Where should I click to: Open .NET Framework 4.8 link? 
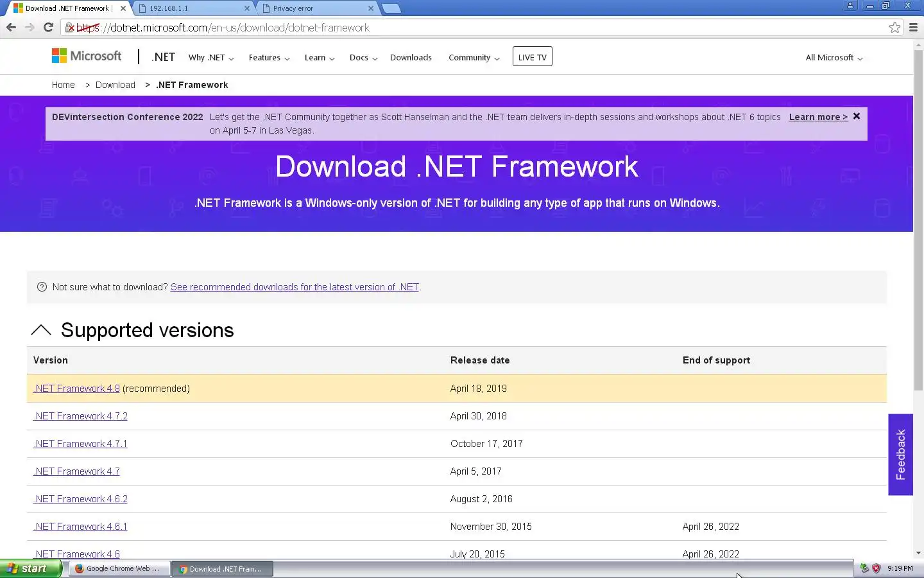click(76, 389)
